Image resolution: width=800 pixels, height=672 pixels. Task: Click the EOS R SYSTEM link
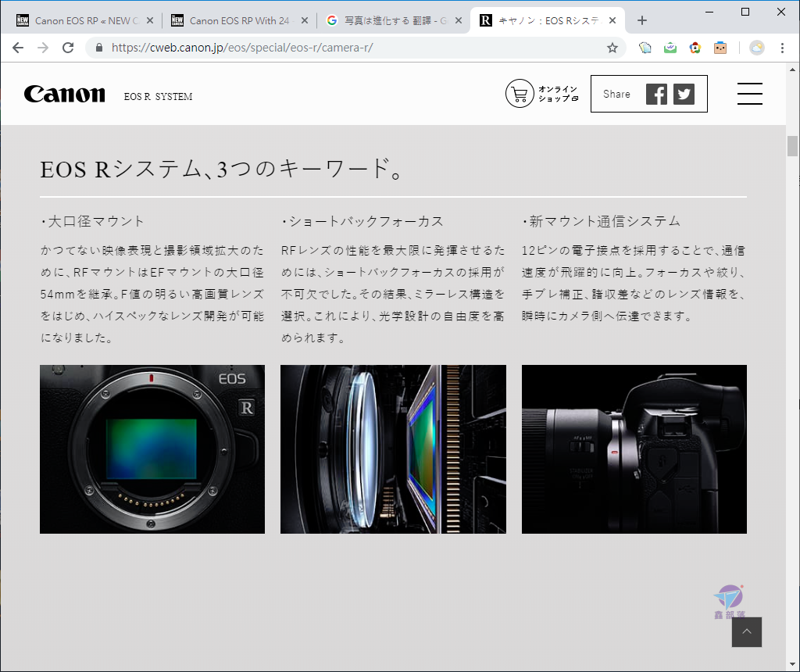158,96
